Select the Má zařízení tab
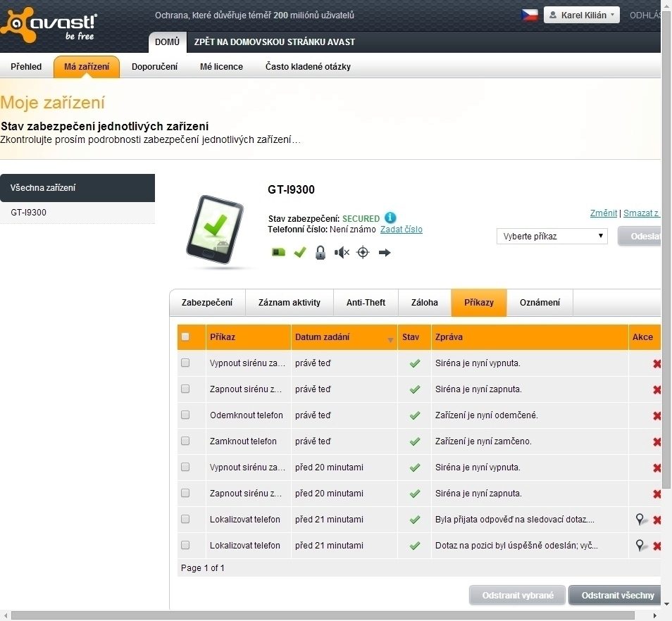This screenshot has height=621, width=672. (87, 66)
